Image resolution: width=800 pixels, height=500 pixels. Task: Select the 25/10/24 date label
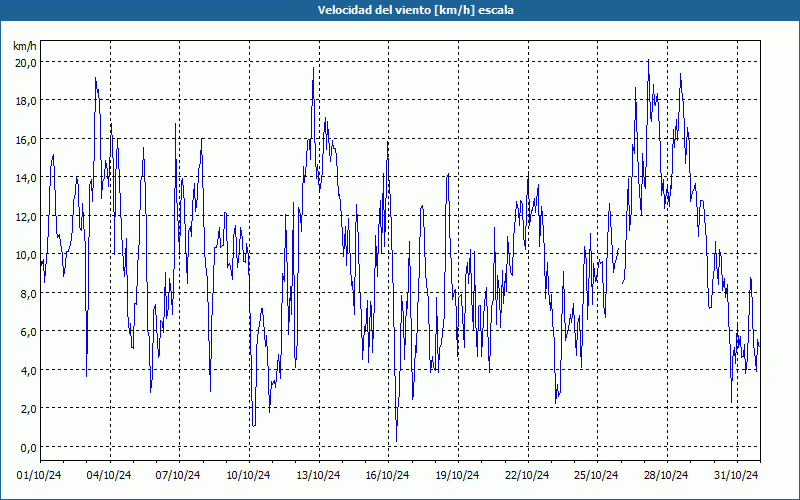pos(596,476)
